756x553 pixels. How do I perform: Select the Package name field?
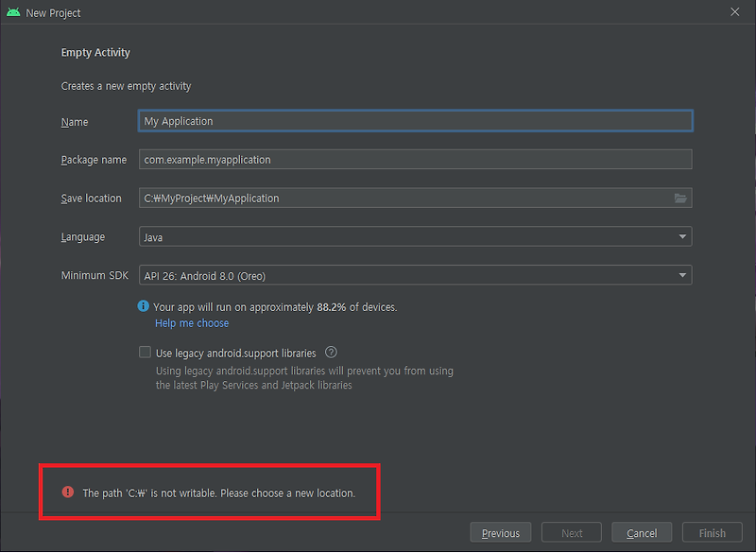pyautogui.click(x=416, y=159)
